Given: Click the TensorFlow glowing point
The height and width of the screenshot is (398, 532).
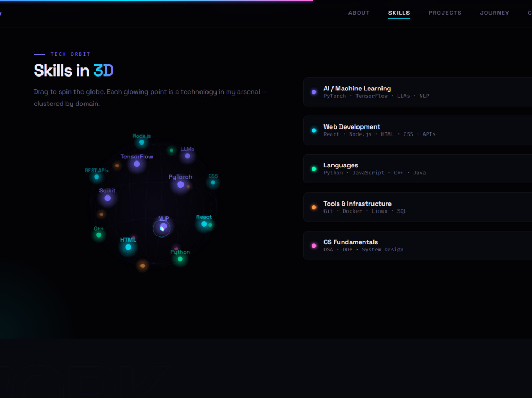Looking at the screenshot, I should (137, 164).
